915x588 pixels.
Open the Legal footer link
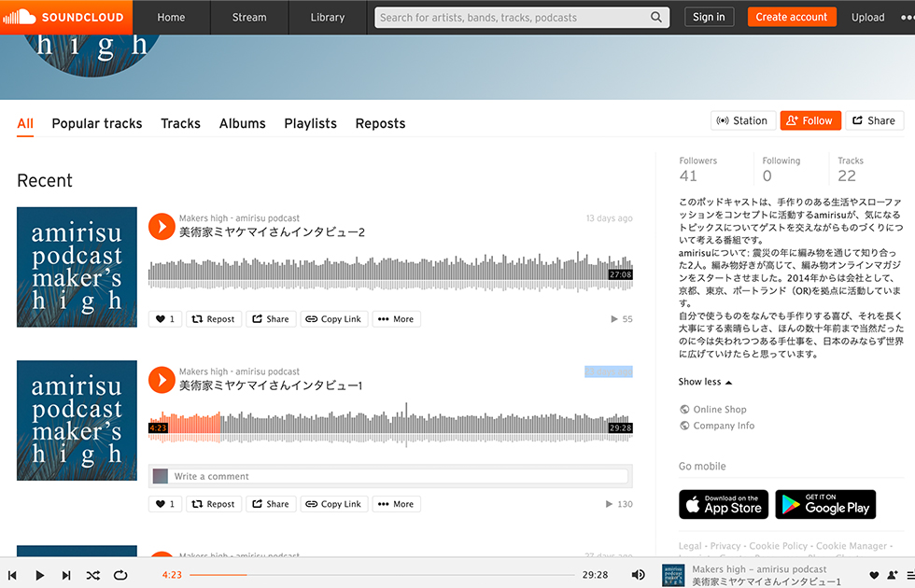point(690,546)
